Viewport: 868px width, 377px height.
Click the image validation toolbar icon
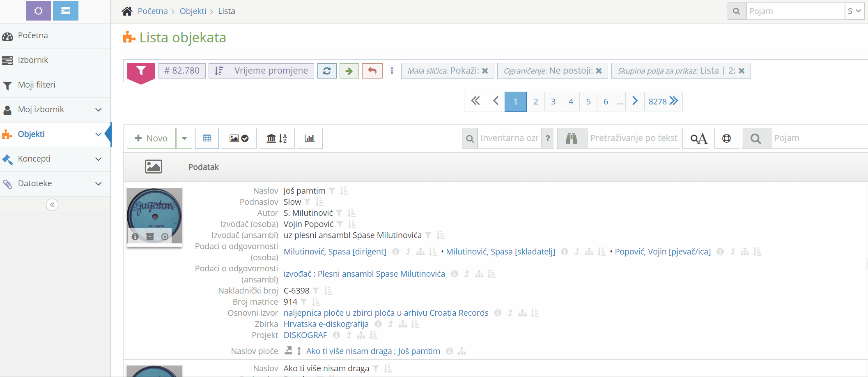[239, 138]
